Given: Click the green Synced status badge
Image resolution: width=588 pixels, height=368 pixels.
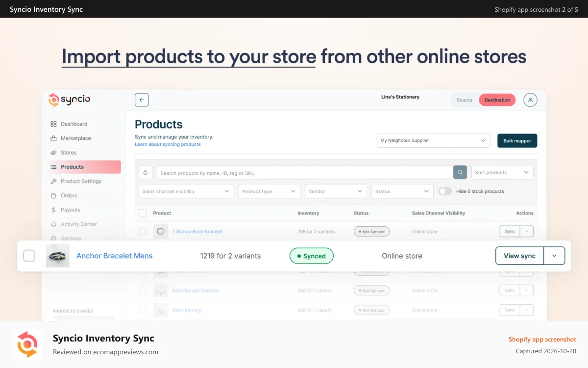Looking at the screenshot, I should click(311, 256).
